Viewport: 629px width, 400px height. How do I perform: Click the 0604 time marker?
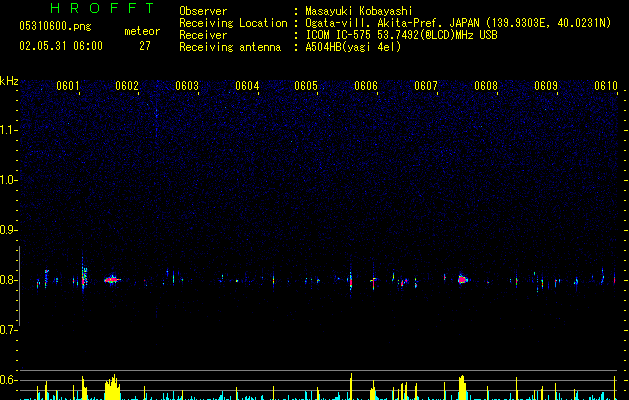pos(247,86)
